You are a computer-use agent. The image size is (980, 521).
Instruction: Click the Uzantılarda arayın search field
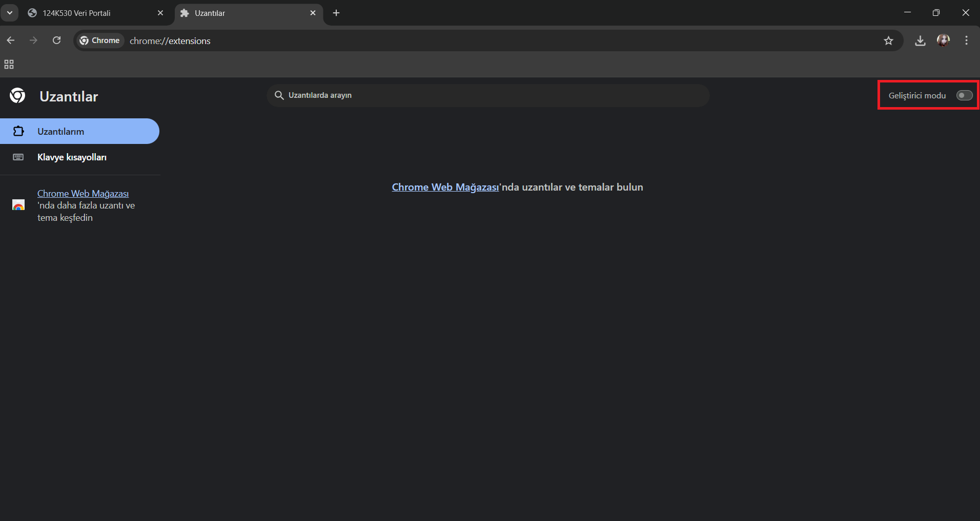pyautogui.click(x=488, y=95)
